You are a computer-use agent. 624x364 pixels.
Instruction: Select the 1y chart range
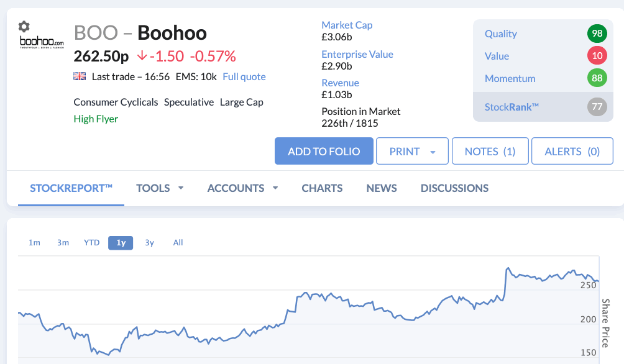(x=121, y=243)
